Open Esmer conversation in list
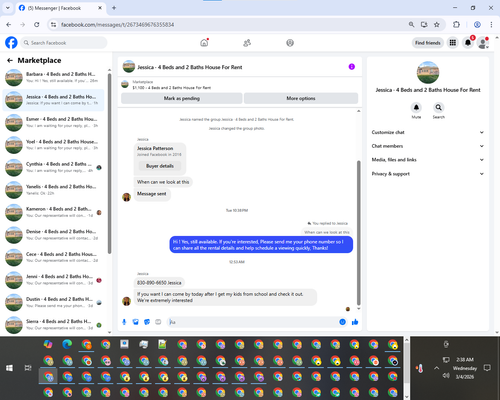Viewport: 500px width, 400px height. coord(53,122)
